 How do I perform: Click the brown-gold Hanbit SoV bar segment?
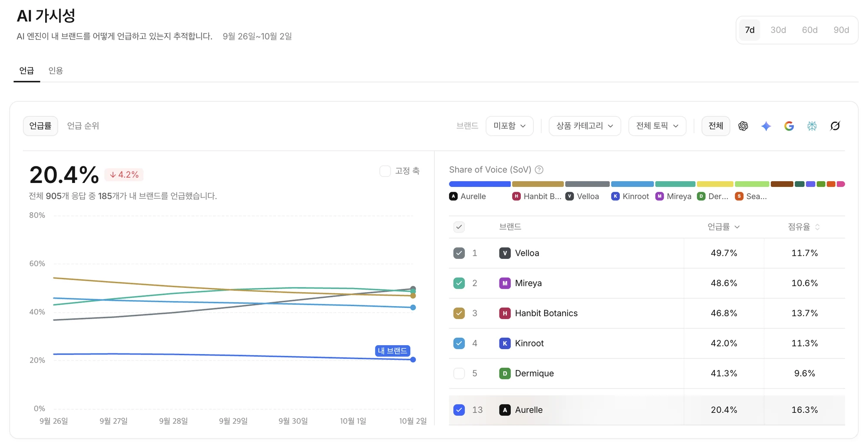pos(538,184)
